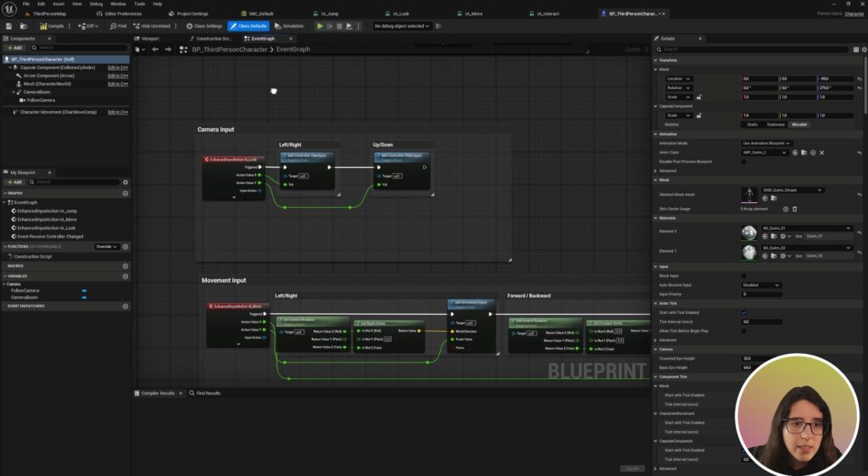The width and height of the screenshot is (868, 476).
Task: Switch to Class Defaults
Action: click(248, 26)
